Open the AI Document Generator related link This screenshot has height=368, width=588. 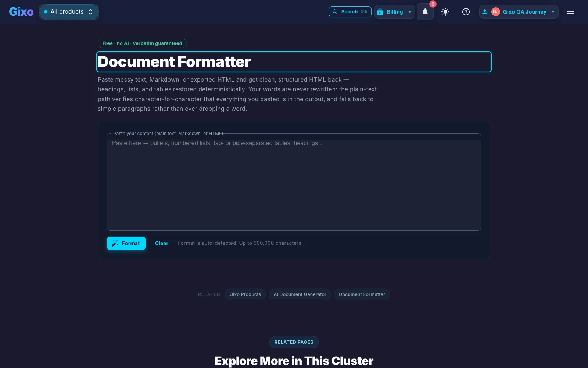coord(300,294)
